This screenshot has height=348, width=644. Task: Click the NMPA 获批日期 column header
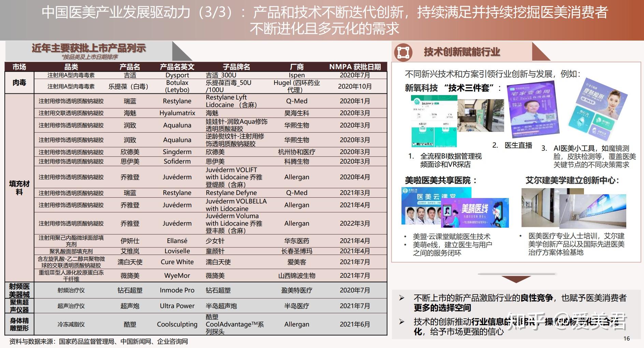[355, 67]
